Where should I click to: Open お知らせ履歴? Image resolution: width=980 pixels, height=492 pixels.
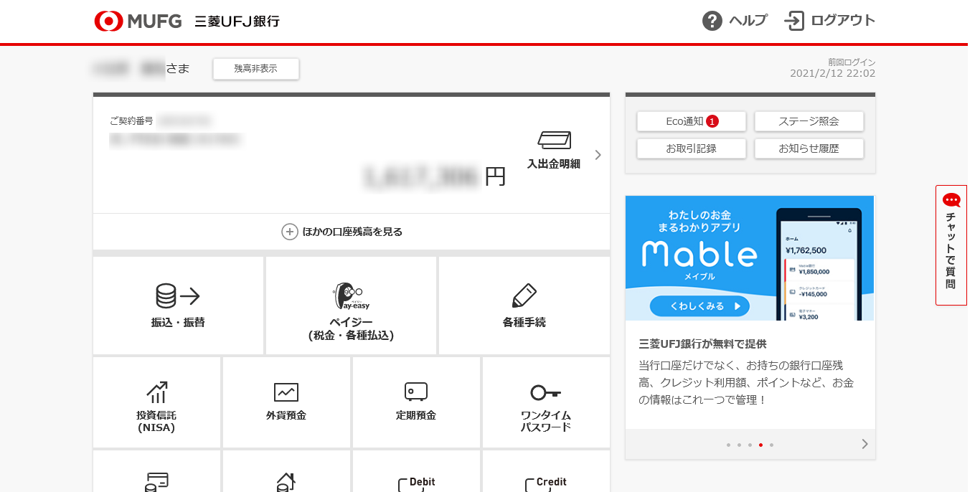pos(809,148)
